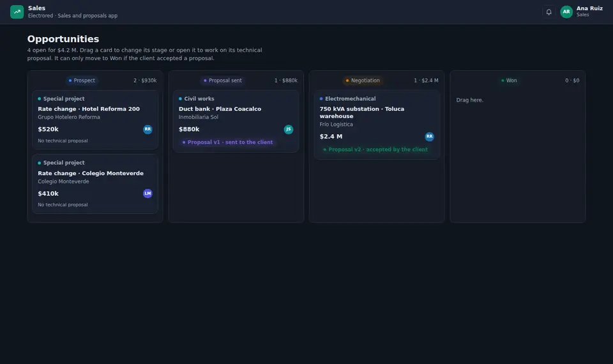Click RR avatar on Hotel Reforma card

tap(148, 129)
